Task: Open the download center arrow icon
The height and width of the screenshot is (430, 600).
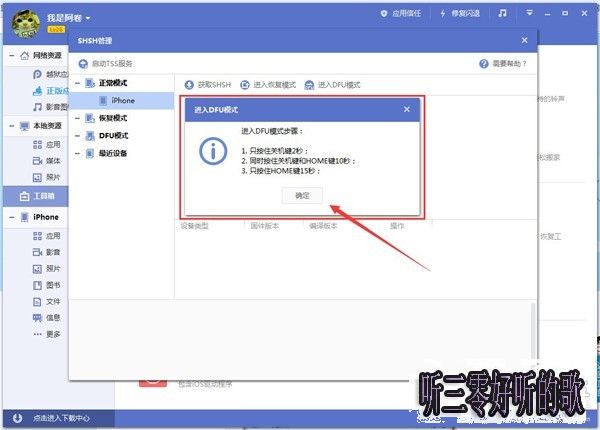Action: [17, 418]
